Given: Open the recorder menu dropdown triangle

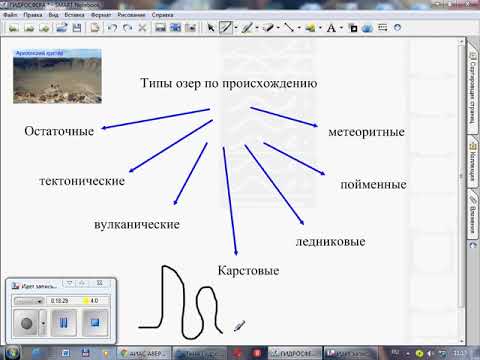Looking at the screenshot, I should pyautogui.click(x=69, y=283).
